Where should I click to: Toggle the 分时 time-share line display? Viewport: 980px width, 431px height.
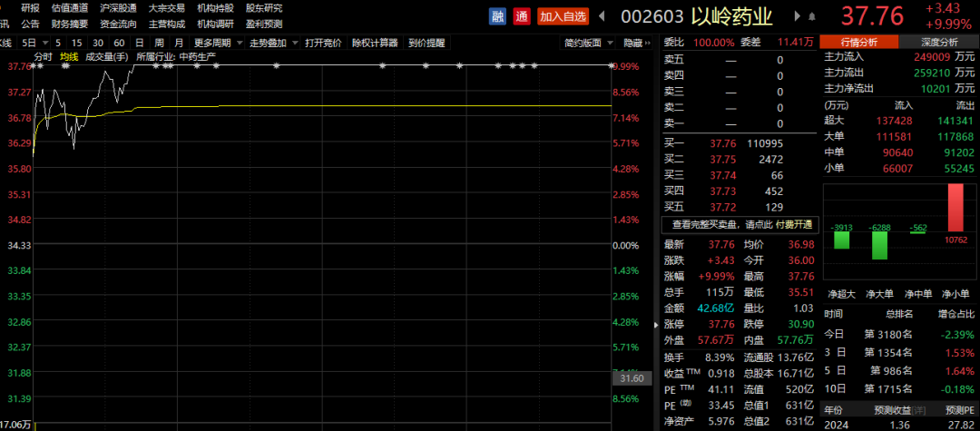tap(43, 56)
